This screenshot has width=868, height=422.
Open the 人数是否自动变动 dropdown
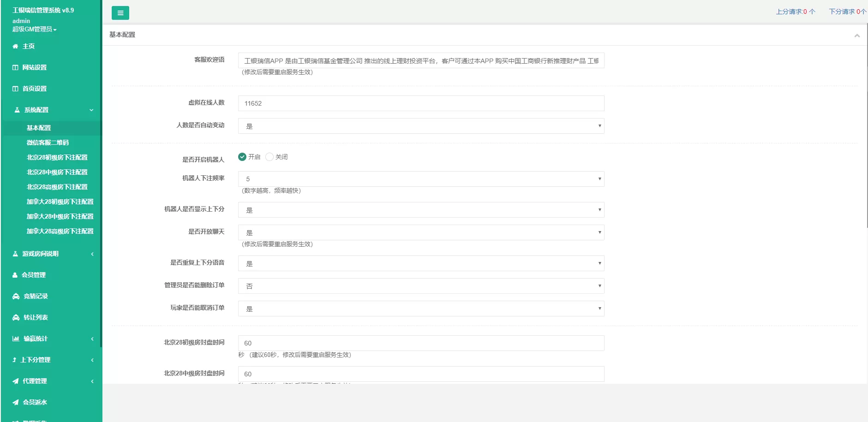coord(421,126)
